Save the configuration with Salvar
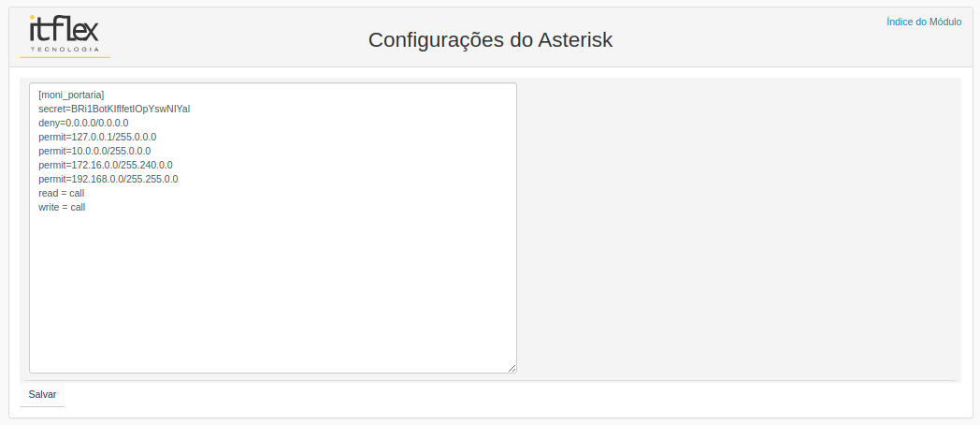Screen dimensions: 980x425 tap(42, 394)
